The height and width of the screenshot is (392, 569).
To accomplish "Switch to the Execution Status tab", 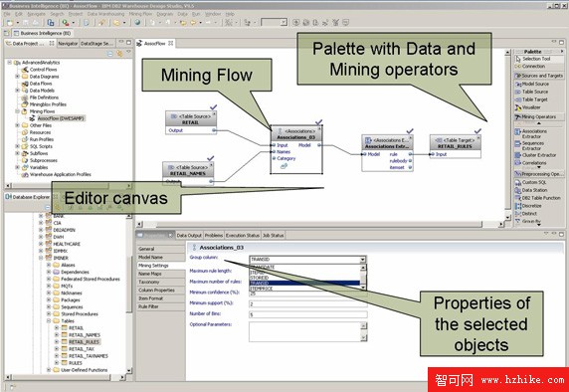I will (243, 236).
